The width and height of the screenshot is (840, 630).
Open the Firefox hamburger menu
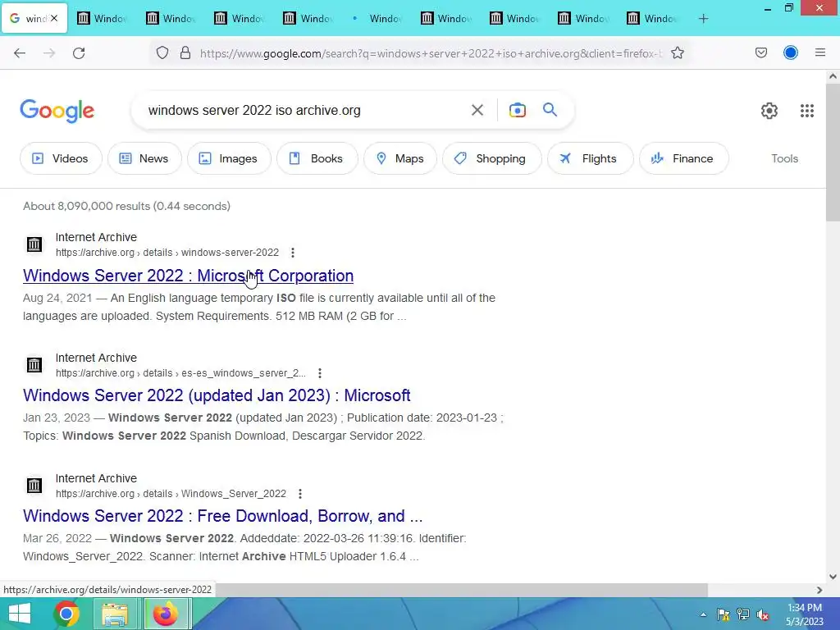(x=820, y=53)
